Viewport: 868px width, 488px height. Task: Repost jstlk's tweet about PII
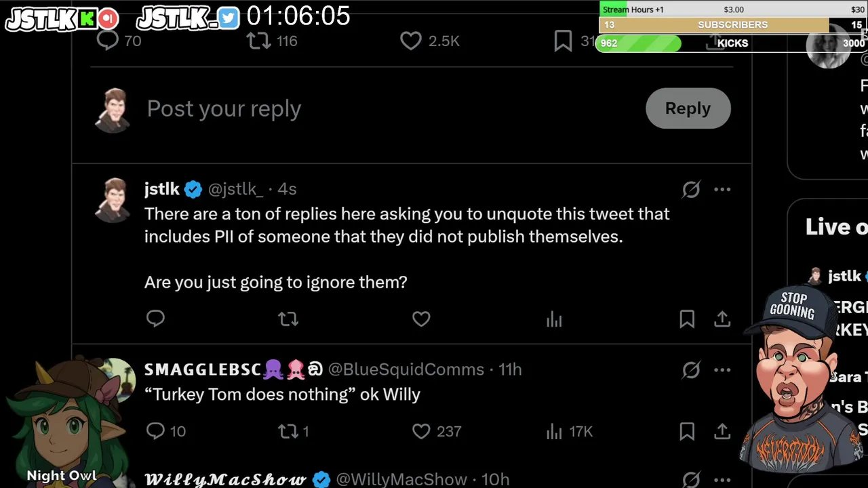[x=288, y=319]
